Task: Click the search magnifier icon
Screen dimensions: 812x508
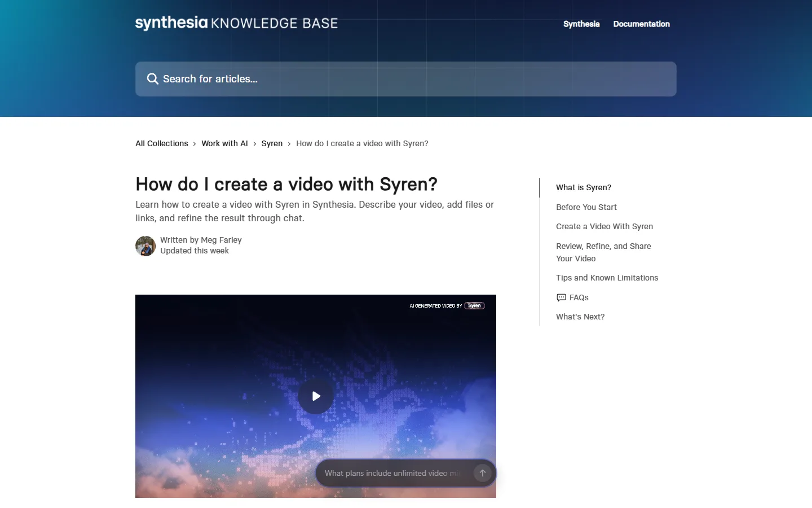Action: click(152, 79)
